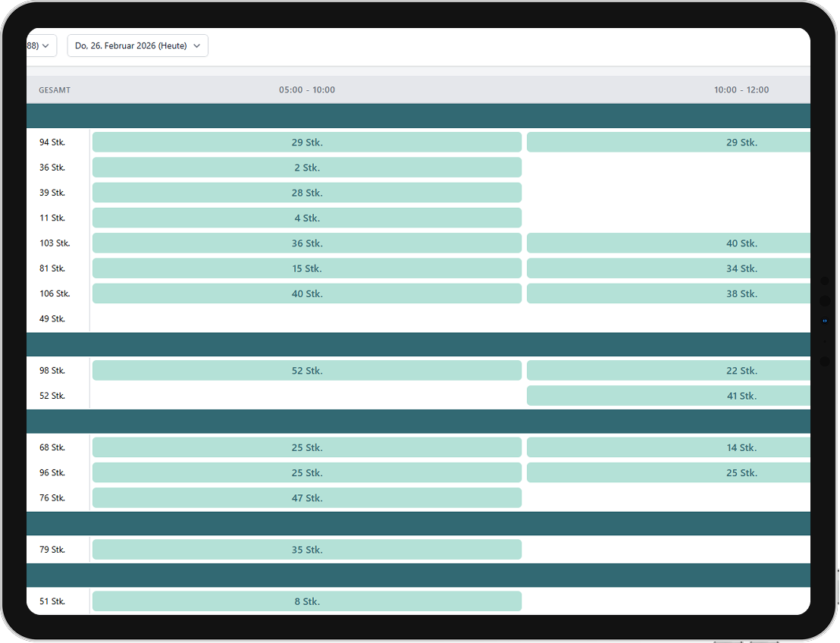
Task: Select the 2 Stk. bar
Action: pyautogui.click(x=307, y=167)
